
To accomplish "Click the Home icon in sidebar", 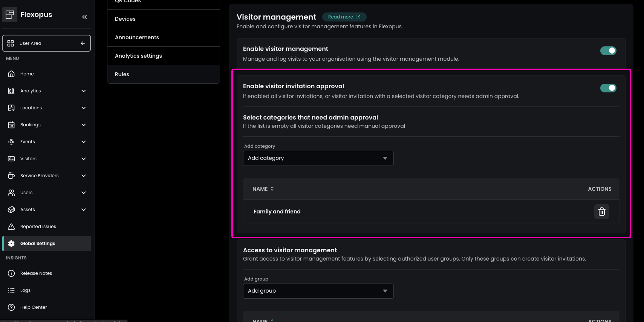I will 11,74.
